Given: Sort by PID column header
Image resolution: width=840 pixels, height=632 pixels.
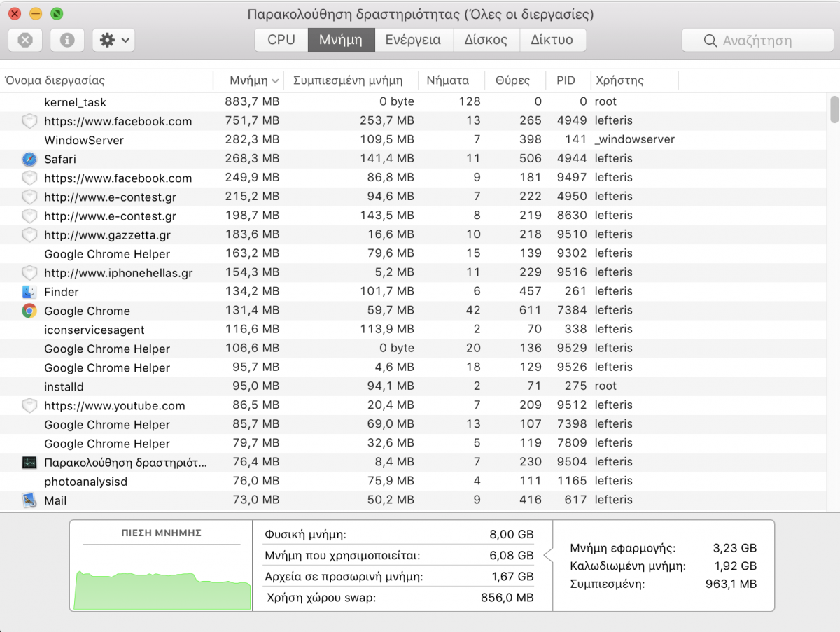Looking at the screenshot, I should point(568,80).
